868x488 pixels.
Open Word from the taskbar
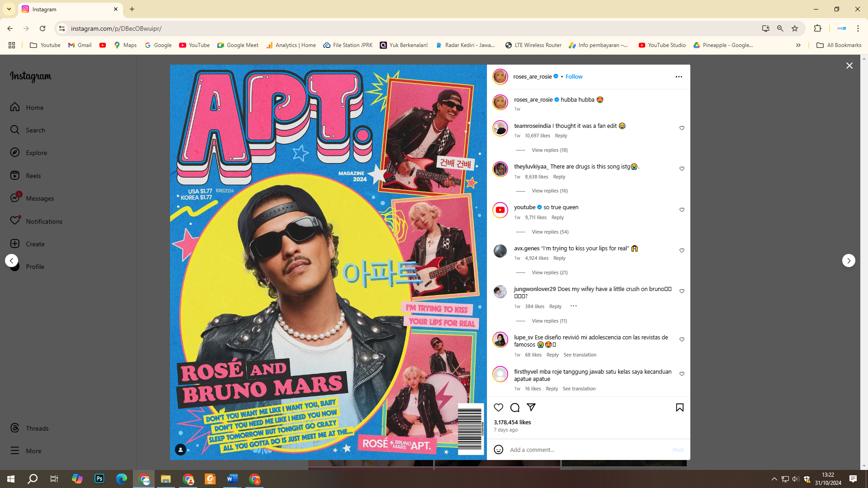click(x=232, y=479)
